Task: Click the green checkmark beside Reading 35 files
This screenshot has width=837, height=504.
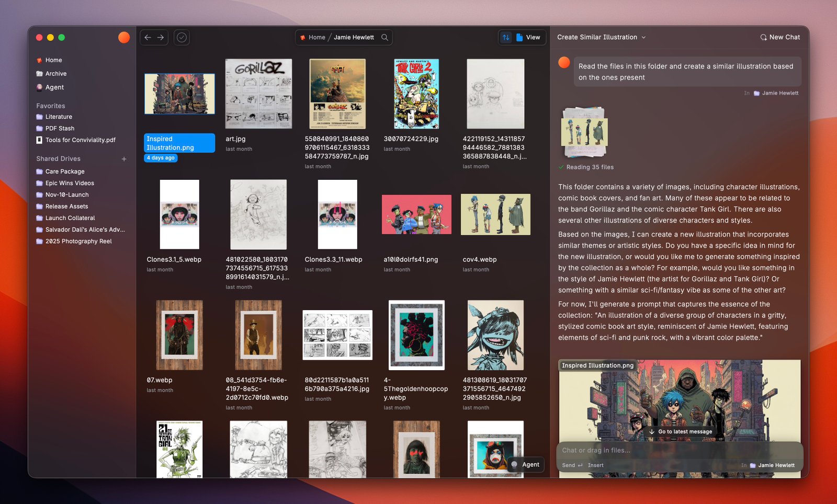Action: click(x=561, y=167)
